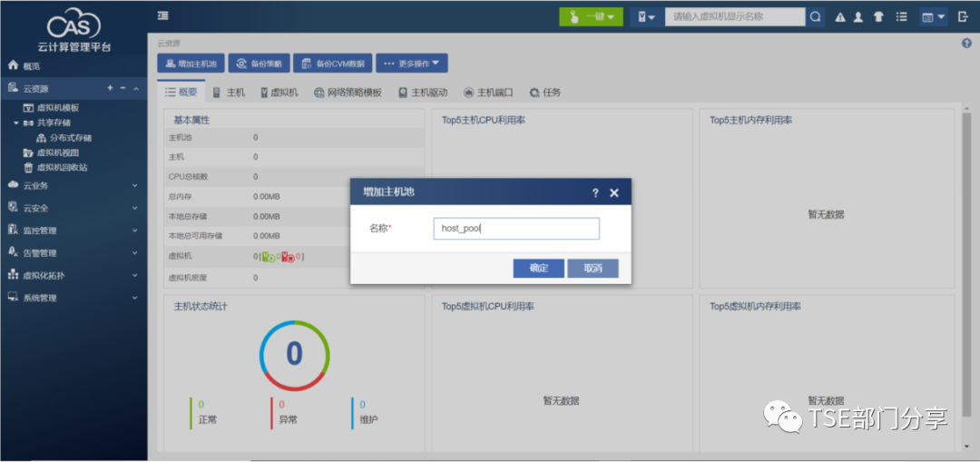Click the 云资源 breadcrumb text
Image resolution: width=980 pixels, height=462 pixels.
click(168, 44)
